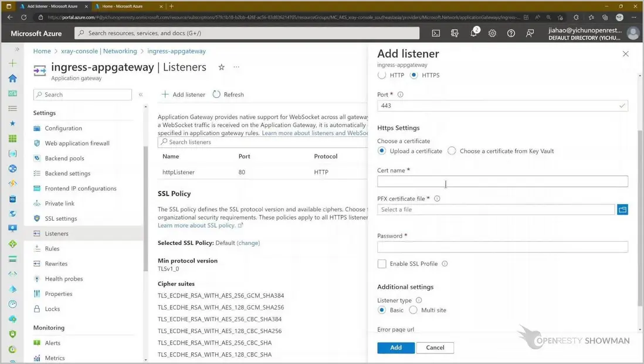Open portal settings gear icon
Screen dimensions: 644x364
492,33
